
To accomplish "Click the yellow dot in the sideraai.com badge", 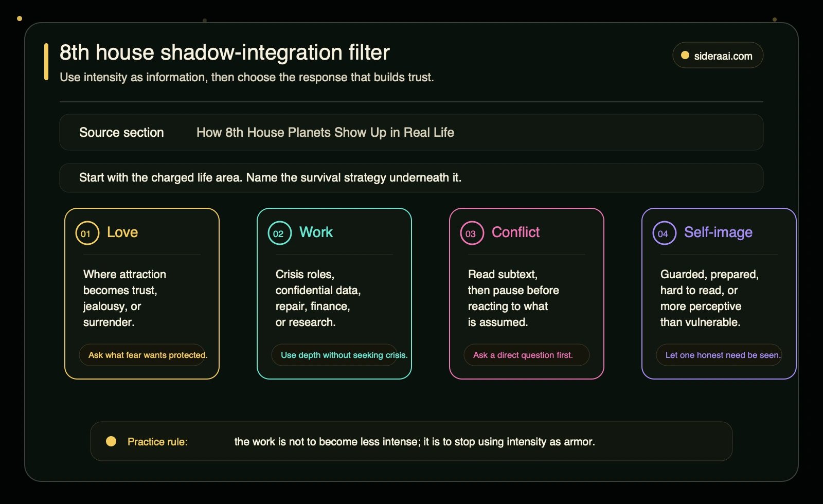I will (x=685, y=55).
